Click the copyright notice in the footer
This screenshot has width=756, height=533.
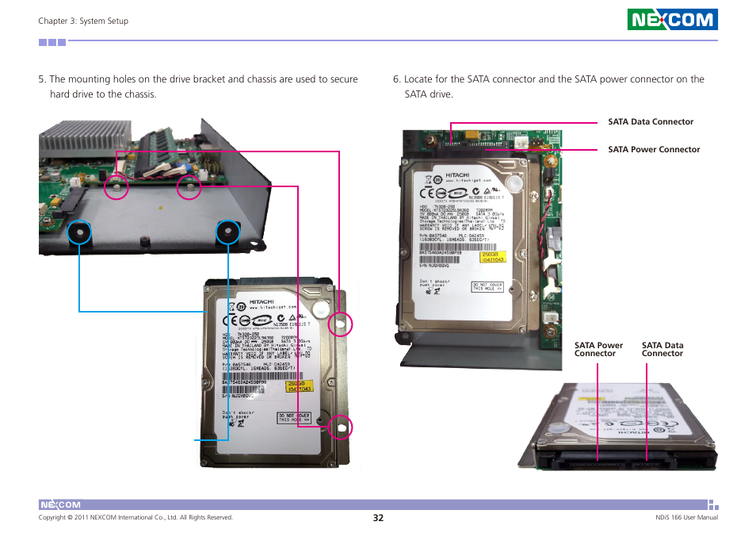(136, 517)
